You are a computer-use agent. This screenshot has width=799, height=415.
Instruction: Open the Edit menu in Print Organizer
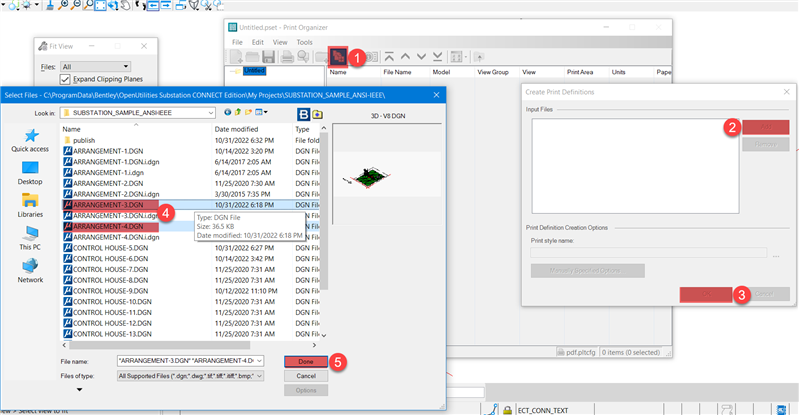click(258, 43)
